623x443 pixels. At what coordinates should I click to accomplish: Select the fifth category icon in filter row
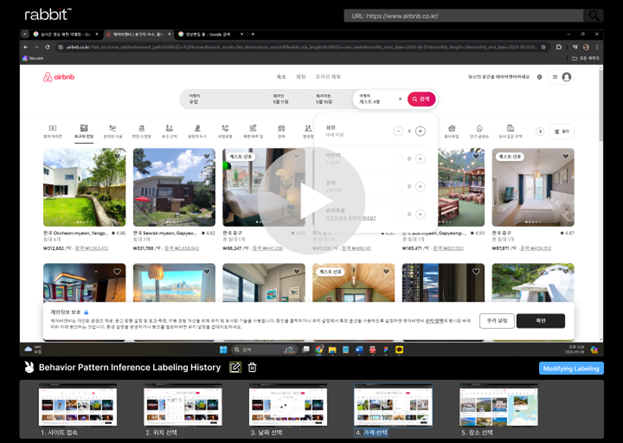click(169, 131)
